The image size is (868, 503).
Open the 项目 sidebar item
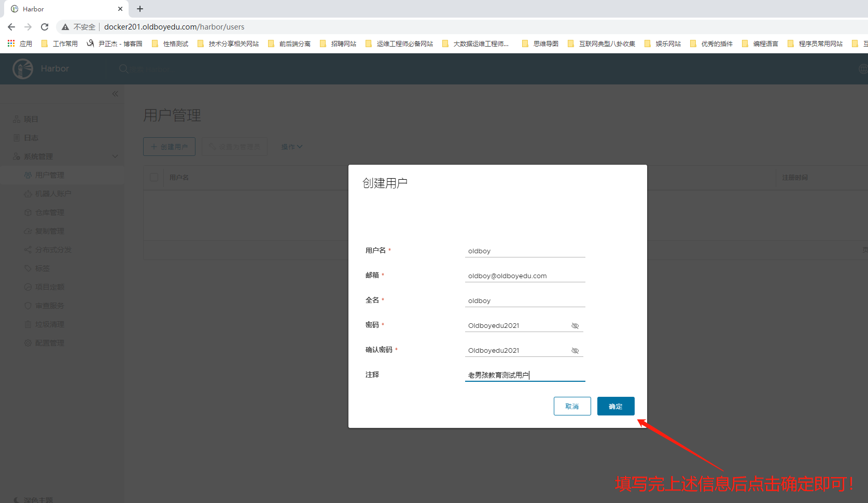[31, 119]
